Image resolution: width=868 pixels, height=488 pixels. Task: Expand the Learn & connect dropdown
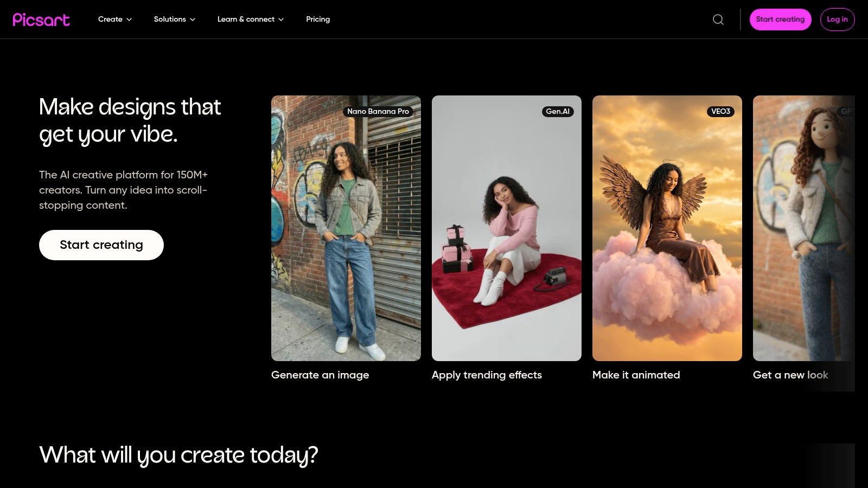(x=251, y=19)
